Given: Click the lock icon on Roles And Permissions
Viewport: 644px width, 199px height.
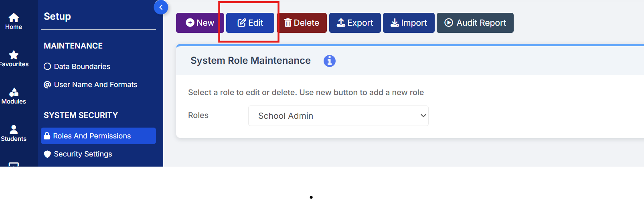Looking at the screenshot, I should (47, 136).
